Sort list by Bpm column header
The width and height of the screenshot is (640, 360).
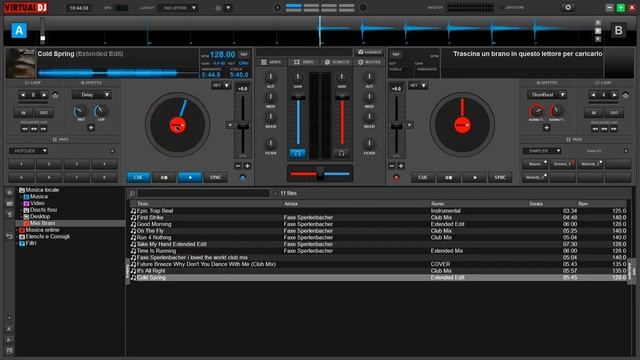pos(583,204)
